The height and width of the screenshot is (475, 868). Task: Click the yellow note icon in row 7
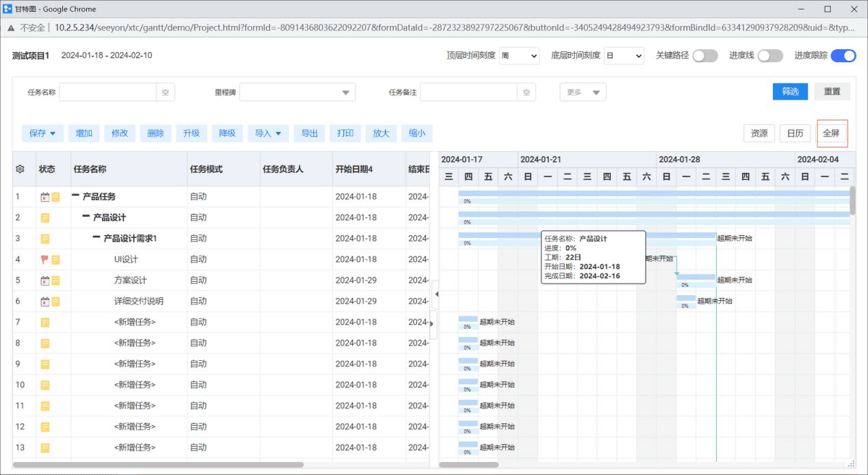point(45,323)
